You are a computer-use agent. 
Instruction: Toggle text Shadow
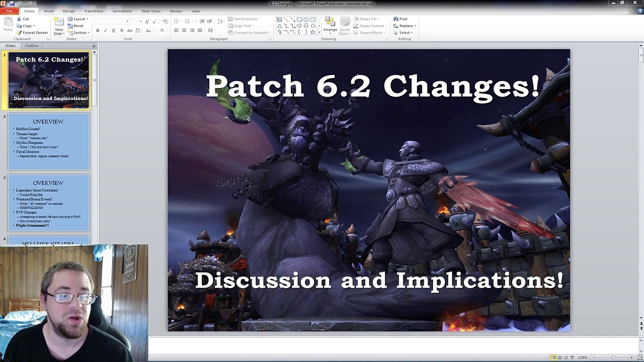click(x=121, y=31)
